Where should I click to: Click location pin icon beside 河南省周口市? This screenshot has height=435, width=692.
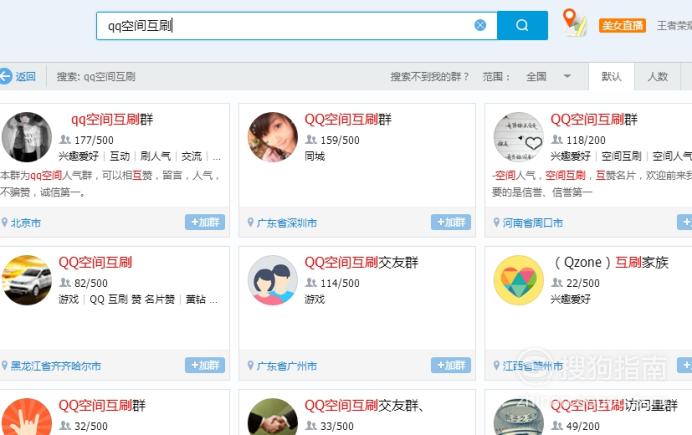[496, 222]
